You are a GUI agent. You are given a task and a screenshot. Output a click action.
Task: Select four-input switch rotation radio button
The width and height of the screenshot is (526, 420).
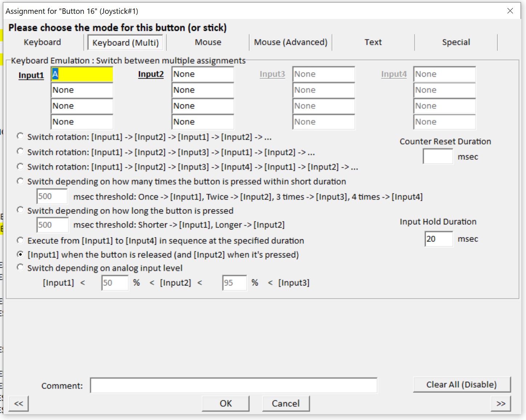(x=20, y=166)
